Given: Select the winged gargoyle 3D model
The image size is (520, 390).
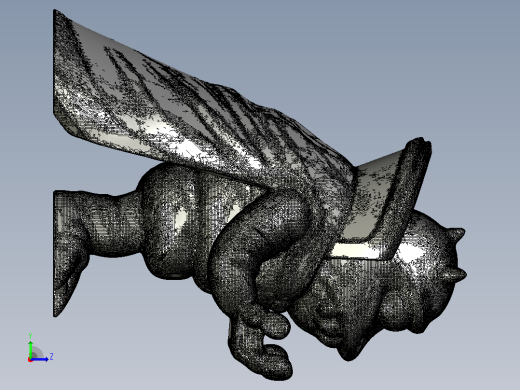Looking at the screenshot, I should 259,195.
